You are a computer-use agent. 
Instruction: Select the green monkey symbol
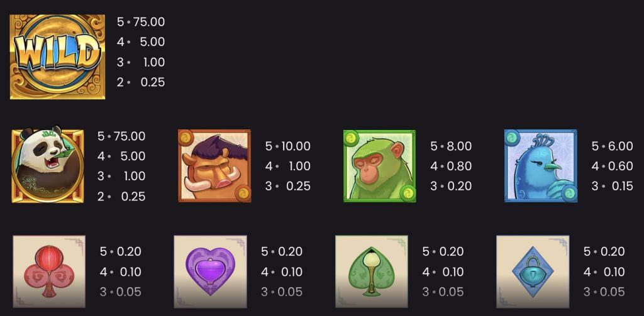[x=379, y=166]
